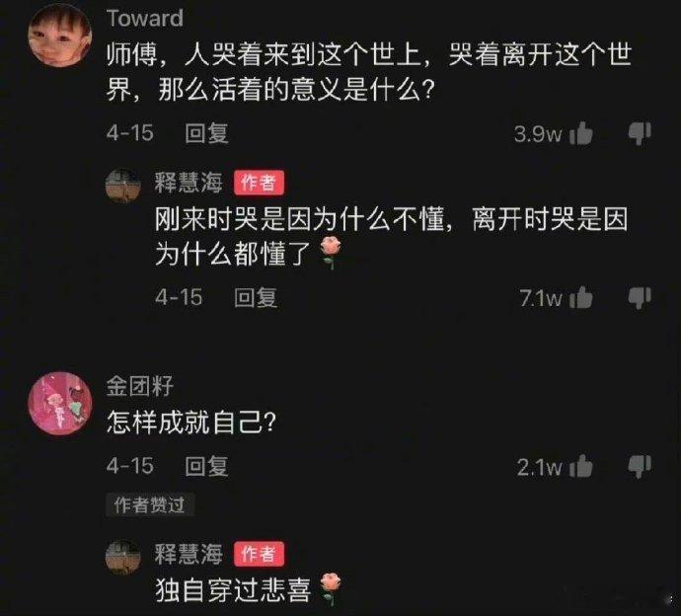Dislike 释慧海's reply about crying

(640, 298)
